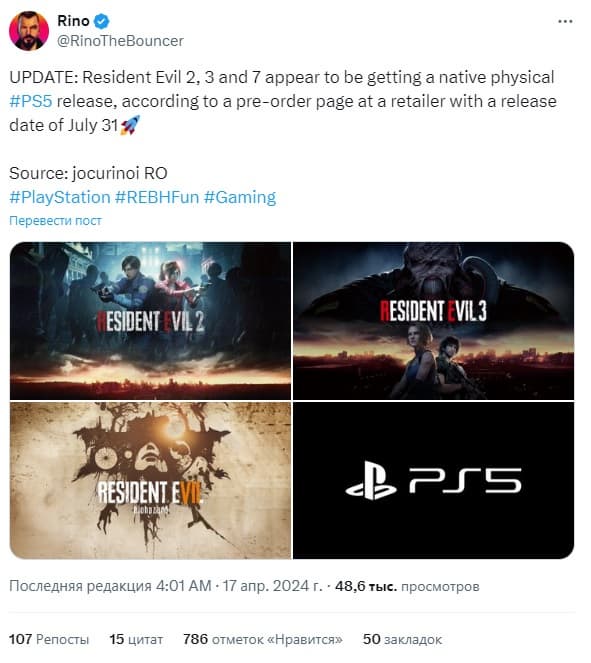This screenshot has height=663, width=591.
Task: Open the three-dot more options menu
Action: 565,22
